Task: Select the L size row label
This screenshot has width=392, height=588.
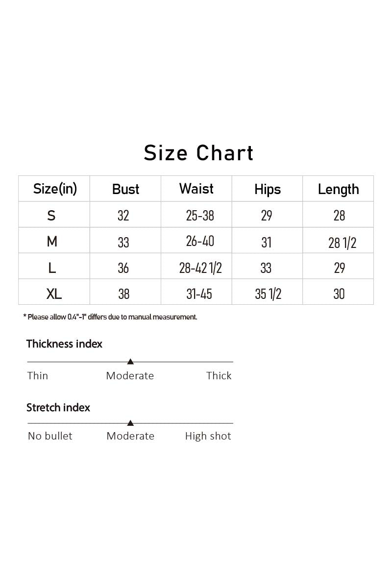Action: tap(52, 268)
